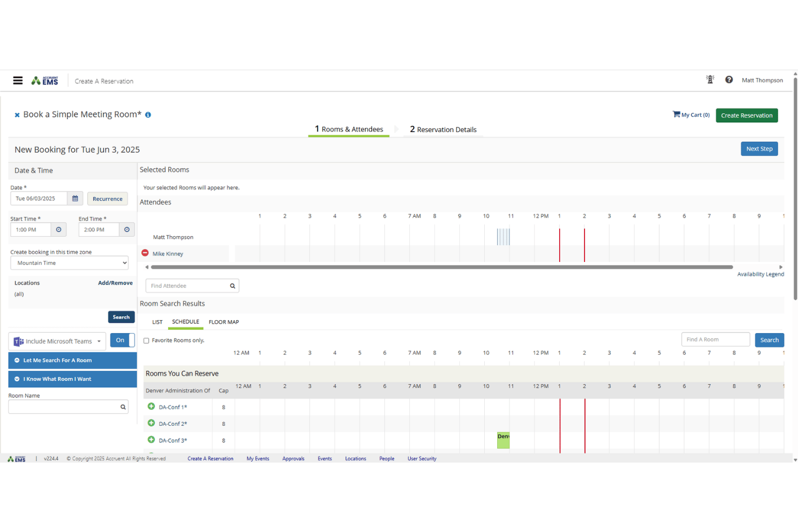This screenshot has width=798, height=532.
Task: Click the attendee timeline horizontal scrollbar
Action: 442,267
